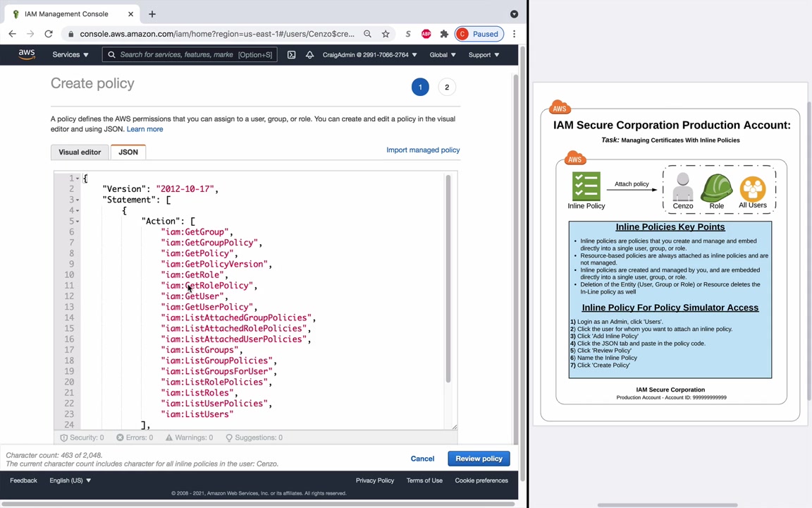
Task: Click the AWS logo home icon
Action: tap(27, 54)
